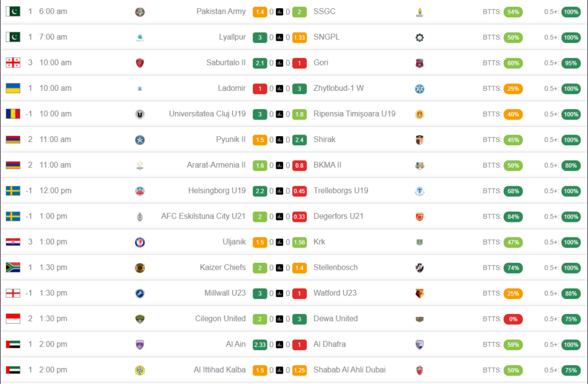Screen dimensions: 588x384
Task: Open stats icon for Pakistan Army vs SSGC
Action: click(x=280, y=12)
